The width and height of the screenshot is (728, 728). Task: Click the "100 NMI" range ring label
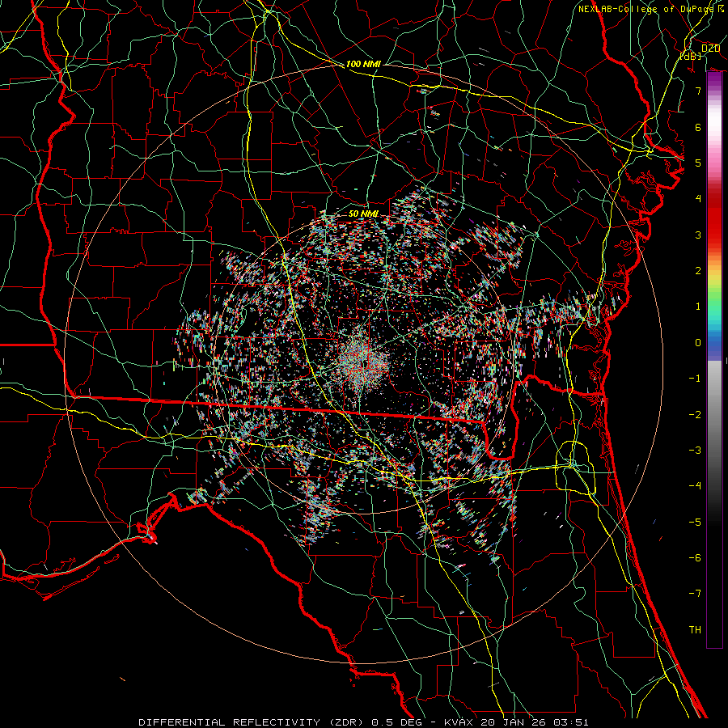[x=363, y=64]
